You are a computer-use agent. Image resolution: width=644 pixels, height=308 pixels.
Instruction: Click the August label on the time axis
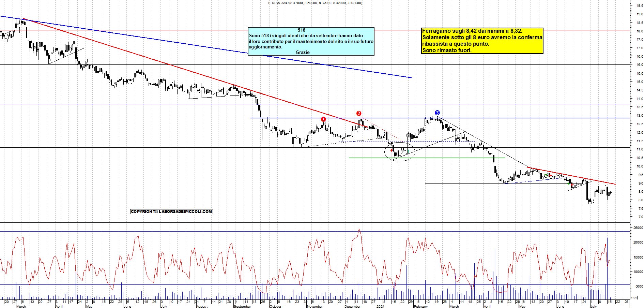[x=202, y=306]
